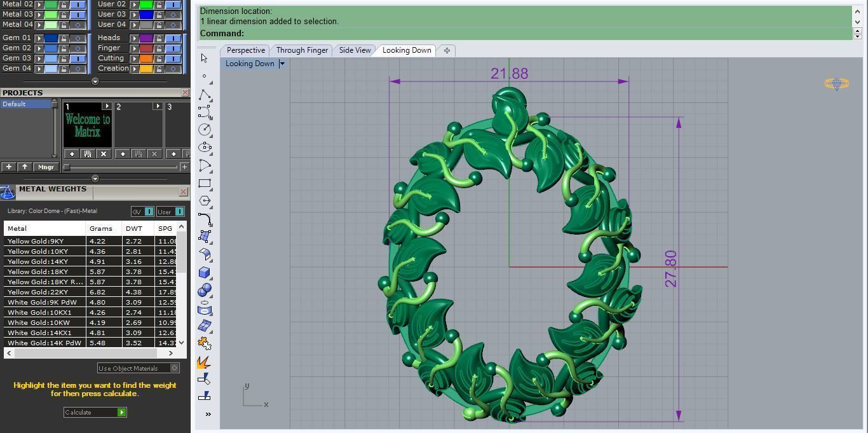Unlock the Gem 01 layer
The image size is (868, 433).
[x=64, y=38]
